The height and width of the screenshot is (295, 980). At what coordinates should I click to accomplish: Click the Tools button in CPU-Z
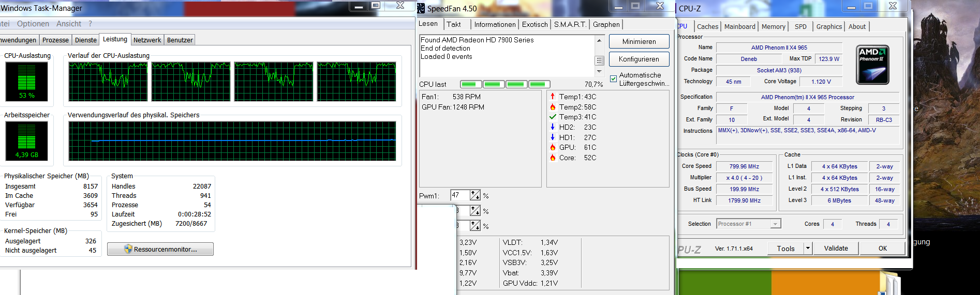coord(785,249)
